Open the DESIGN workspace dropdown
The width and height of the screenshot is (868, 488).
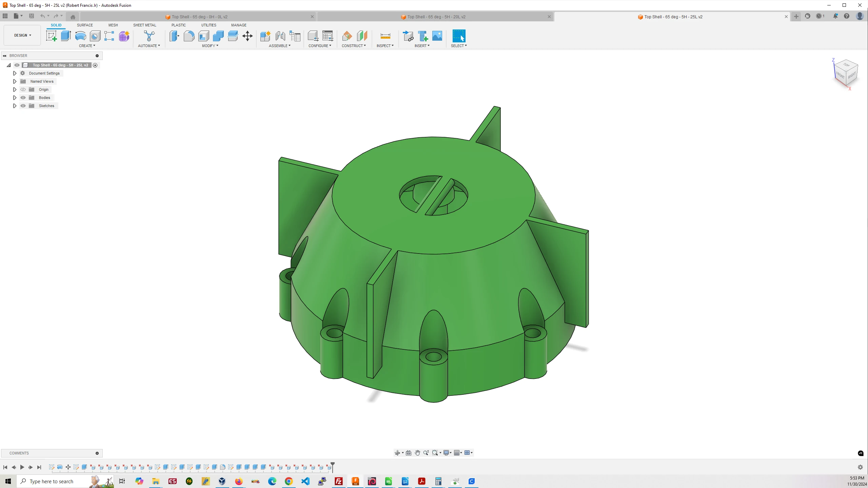point(22,35)
